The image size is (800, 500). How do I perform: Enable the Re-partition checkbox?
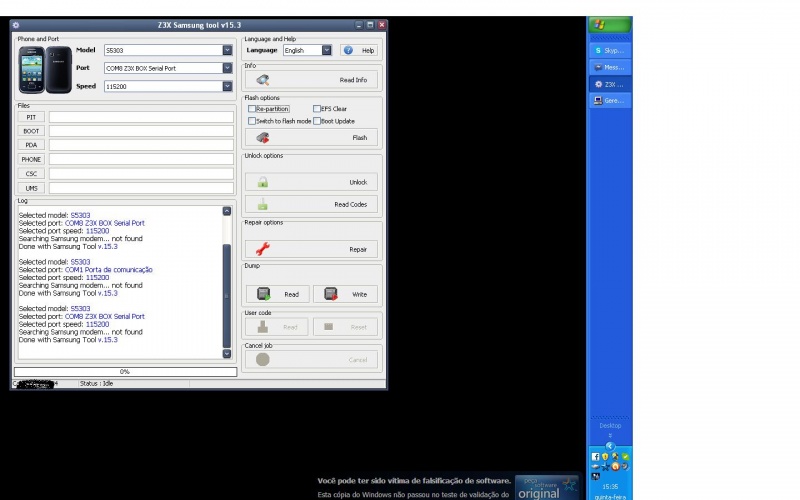tap(252, 109)
